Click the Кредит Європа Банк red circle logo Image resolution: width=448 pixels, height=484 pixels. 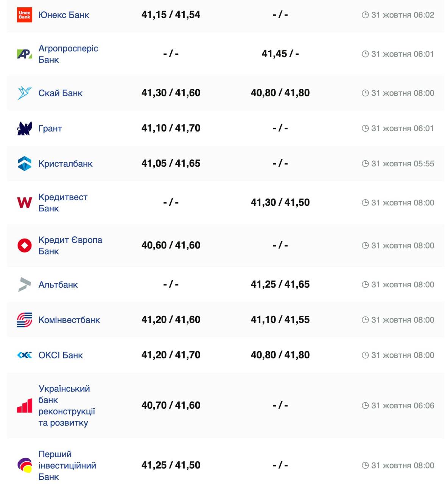pyautogui.click(x=25, y=245)
